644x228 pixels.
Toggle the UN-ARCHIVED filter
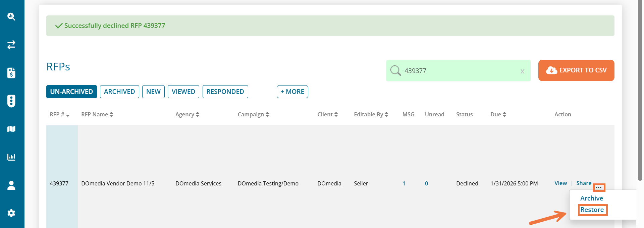pyautogui.click(x=71, y=92)
